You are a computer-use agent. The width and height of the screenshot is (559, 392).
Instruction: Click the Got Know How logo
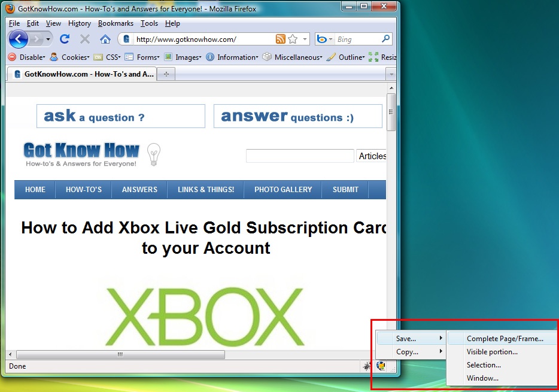tap(81, 154)
